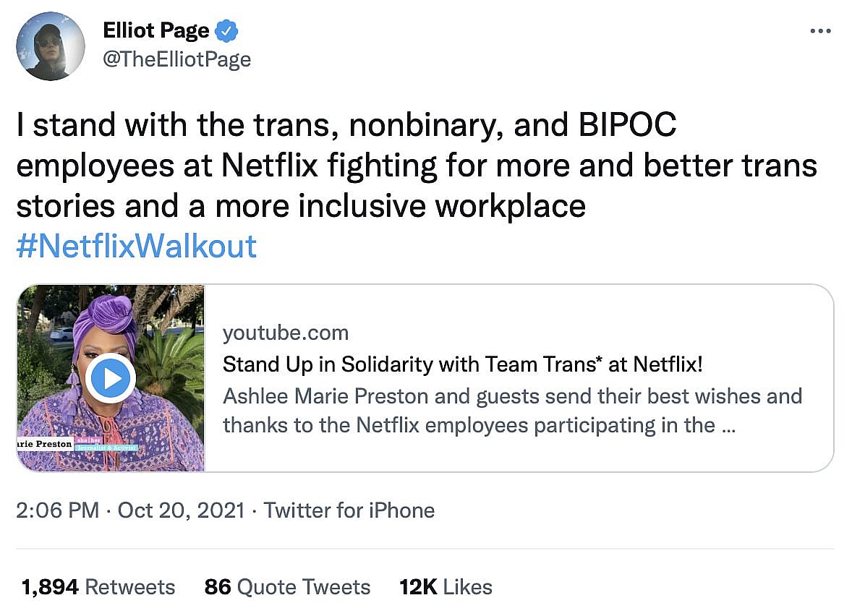View the 1,894 Retweets list
The width and height of the screenshot is (852, 616).
coord(98,586)
